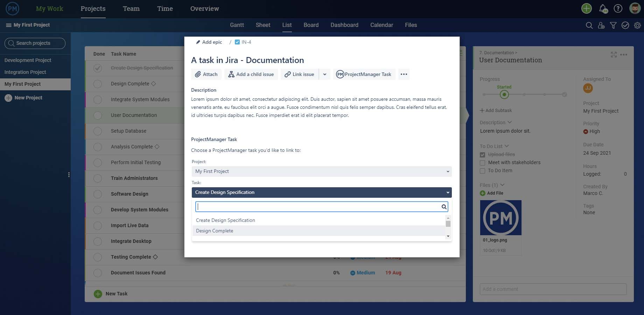
Task: Switch to the Sheet view tab
Action: click(263, 25)
